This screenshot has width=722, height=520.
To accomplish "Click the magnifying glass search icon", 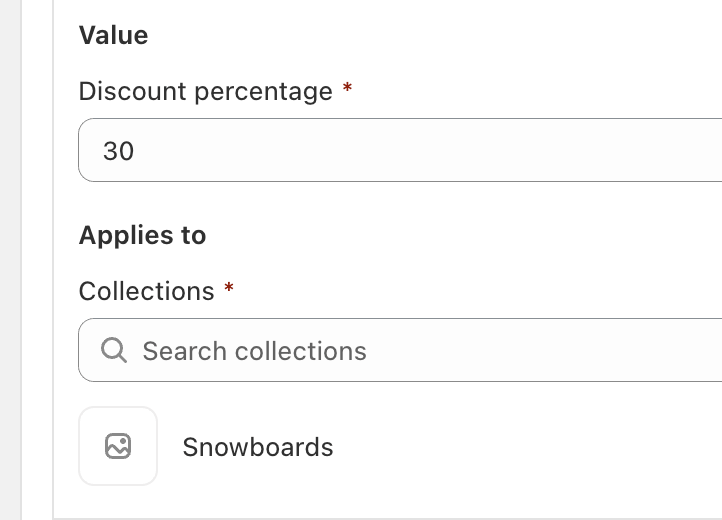I will click(114, 351).
